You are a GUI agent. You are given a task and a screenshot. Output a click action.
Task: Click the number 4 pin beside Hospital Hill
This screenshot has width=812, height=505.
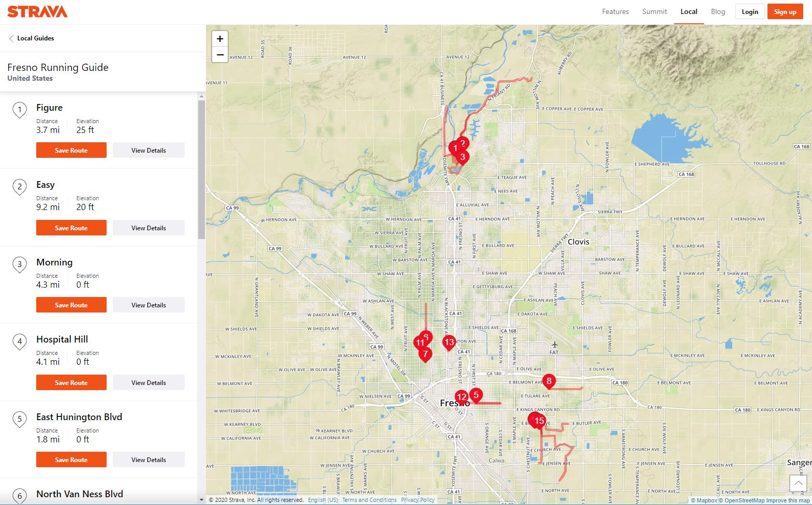point(20,342)
